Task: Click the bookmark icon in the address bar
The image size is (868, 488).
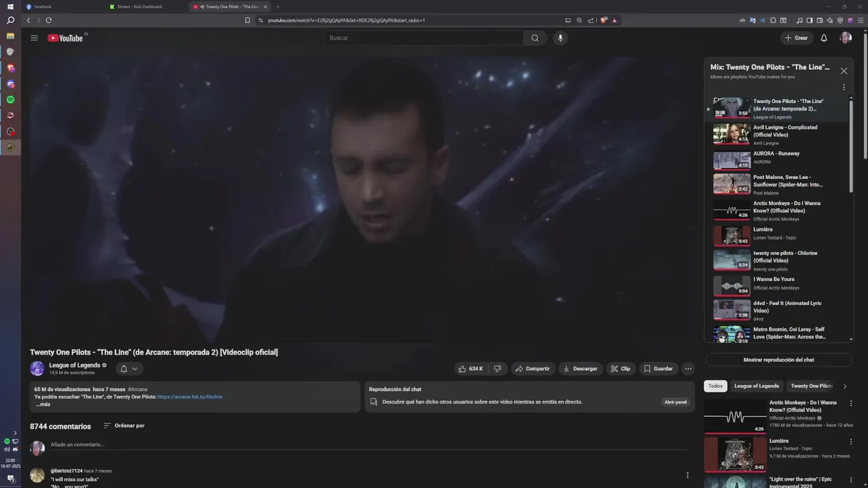Action: coord(248,20)
